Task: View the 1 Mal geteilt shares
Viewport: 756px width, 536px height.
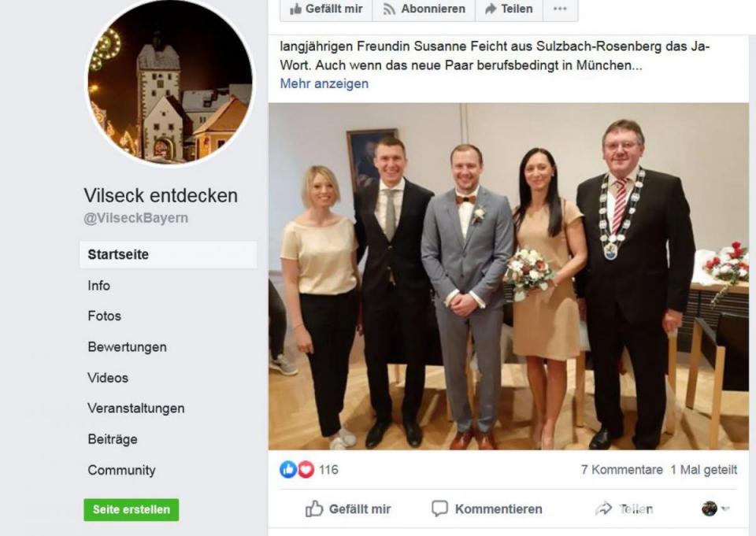Action: coord(703,469)
